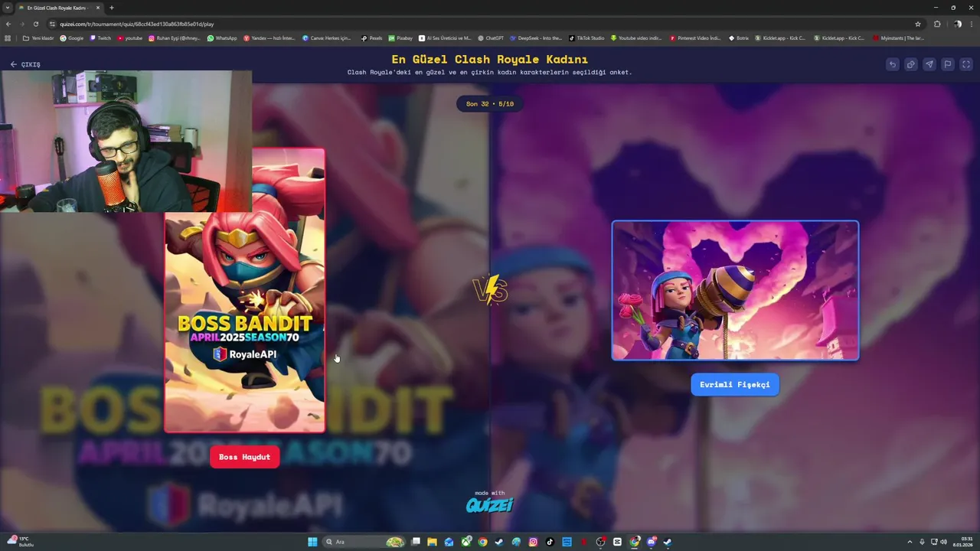The image size is (980, 551).
Task: Click the dice random pick icon
Action: (x=910, y=64)
